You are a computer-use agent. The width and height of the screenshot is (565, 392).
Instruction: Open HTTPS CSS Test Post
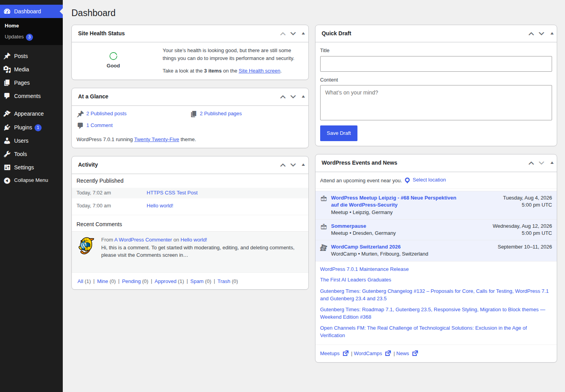[x=172, y=193]
